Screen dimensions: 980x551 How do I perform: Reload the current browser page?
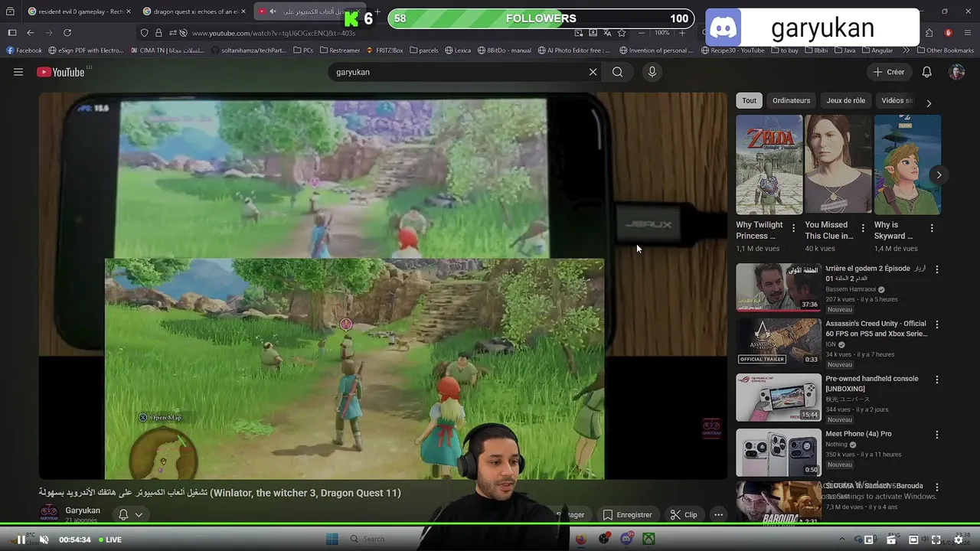click(67, 33)
